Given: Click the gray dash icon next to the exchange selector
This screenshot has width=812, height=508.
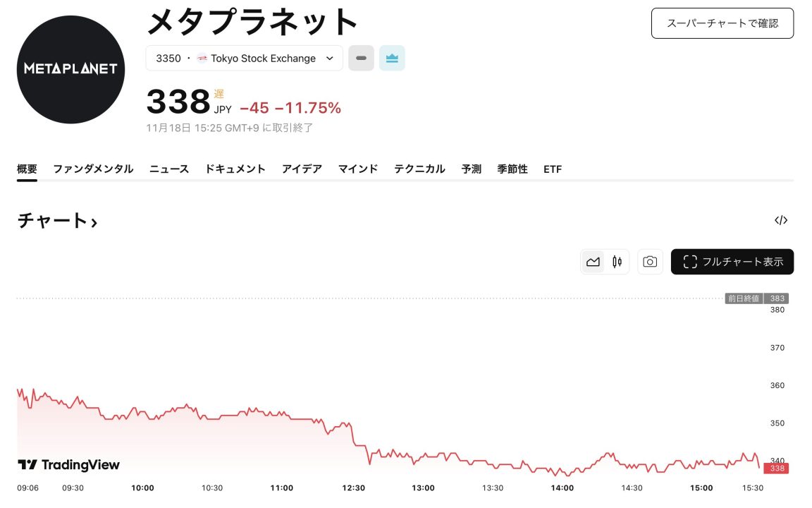Looking at the screenshot, I should point(361,58).
